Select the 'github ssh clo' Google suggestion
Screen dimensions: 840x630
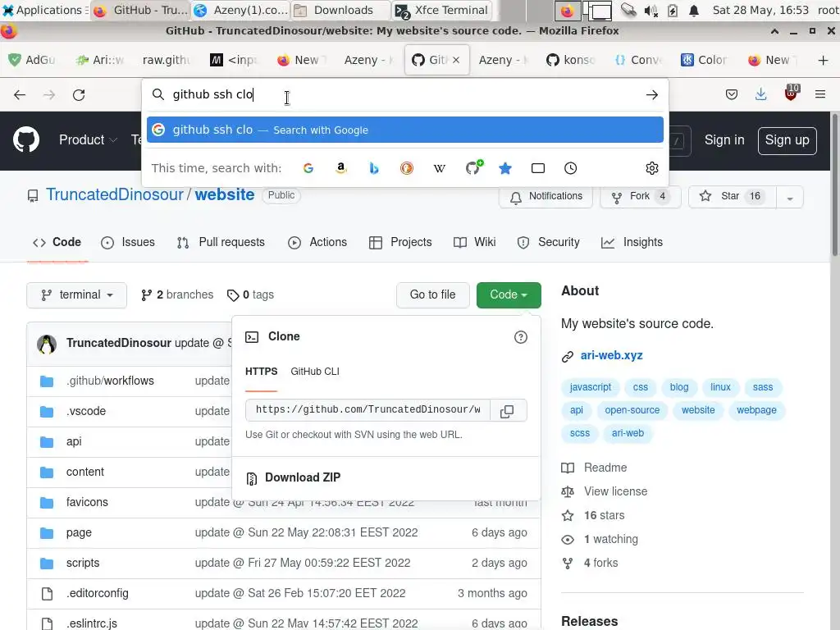(405, 130)
